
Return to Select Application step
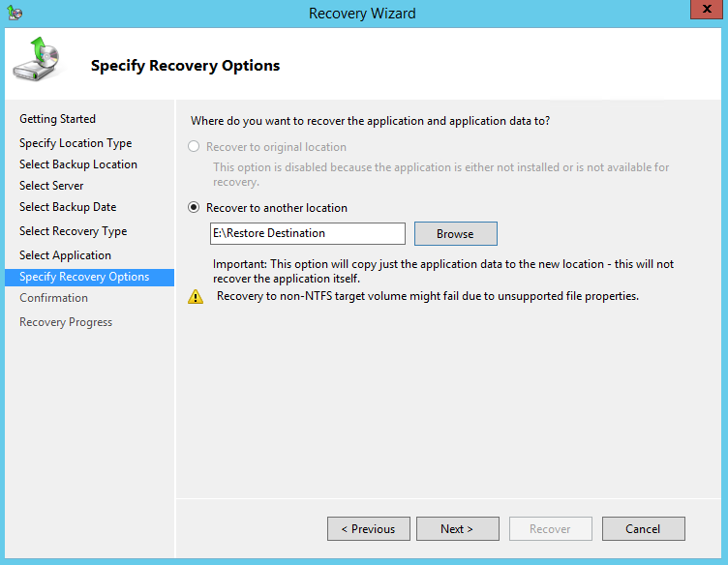[x=65, y=255]
